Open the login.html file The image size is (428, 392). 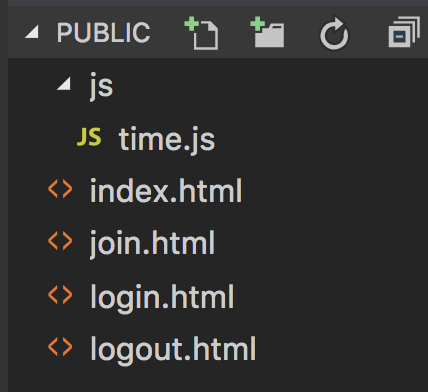162,297
